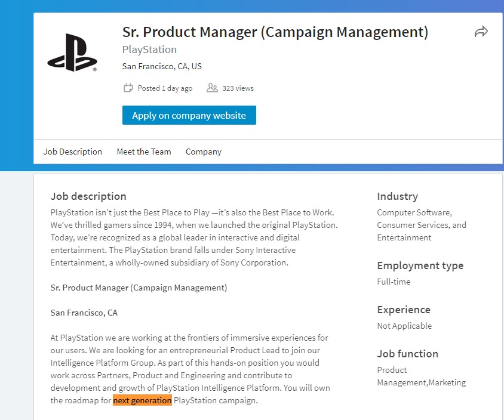Click San Francisco, CA, US location text
This screenshot has height=420, width=504.
coord(162,66)
